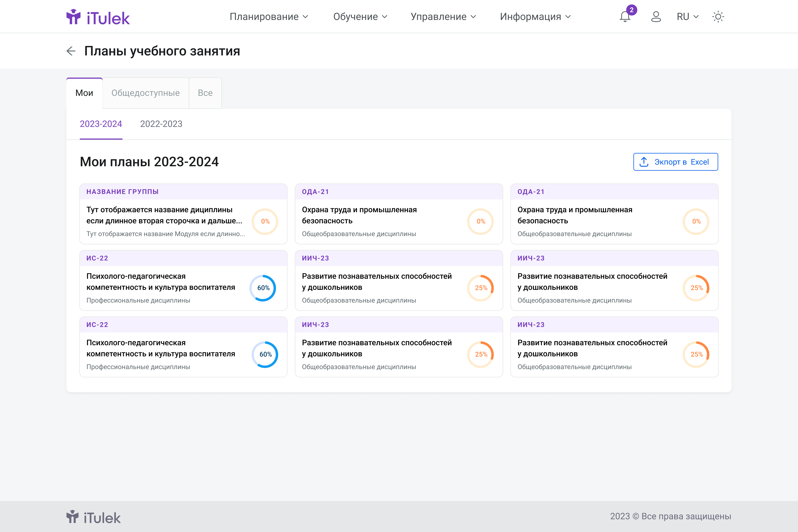This screenshot has height=532, width=798.
Task: Select the Мои tab
Action: pyautogui.click(x=85, y=93)
